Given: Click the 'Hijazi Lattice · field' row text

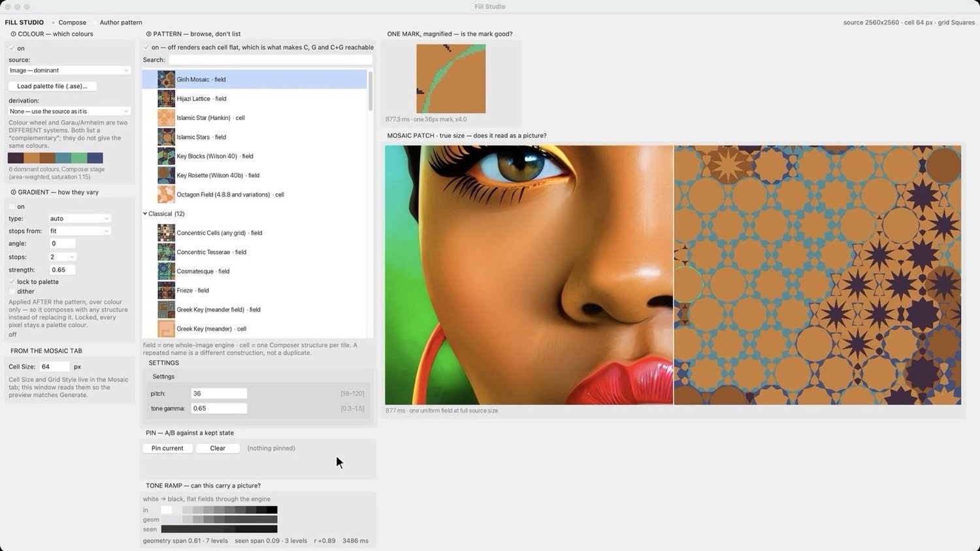Looking at the screenshot, I should click(x=201, y=99).
